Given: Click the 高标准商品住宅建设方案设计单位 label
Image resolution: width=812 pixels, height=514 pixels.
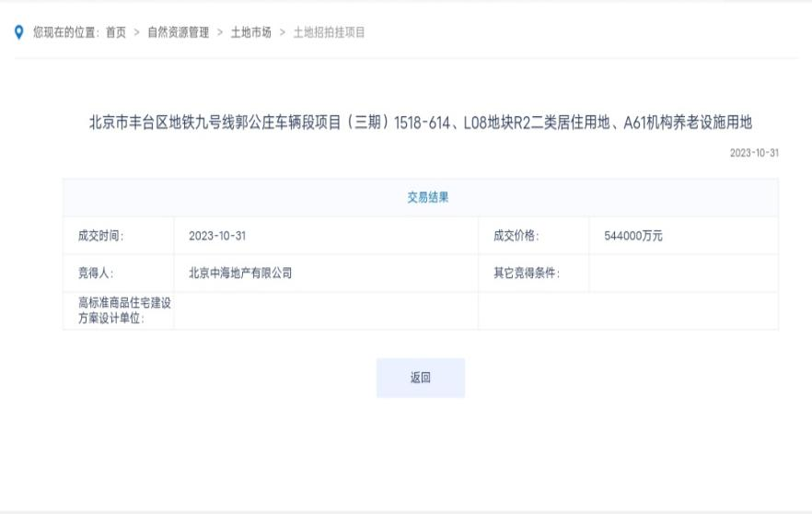Looking at the screenshot, I should coord(118,310).
